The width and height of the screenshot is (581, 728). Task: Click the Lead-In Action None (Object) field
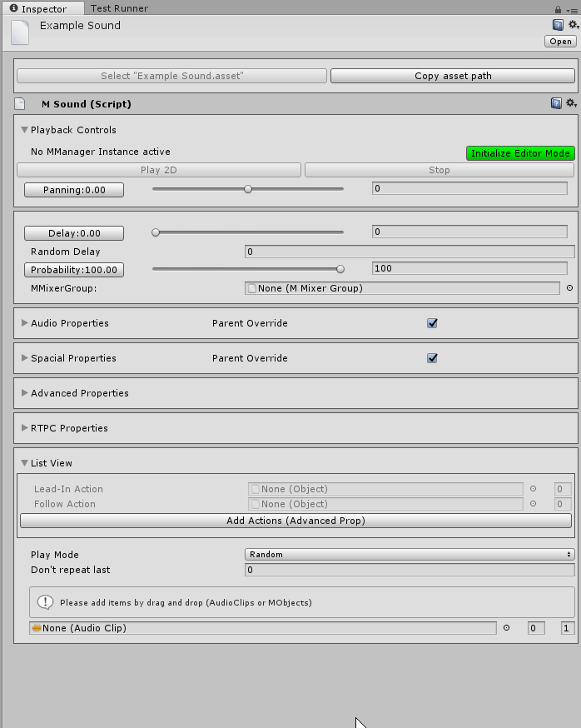(x=385, y=489)
